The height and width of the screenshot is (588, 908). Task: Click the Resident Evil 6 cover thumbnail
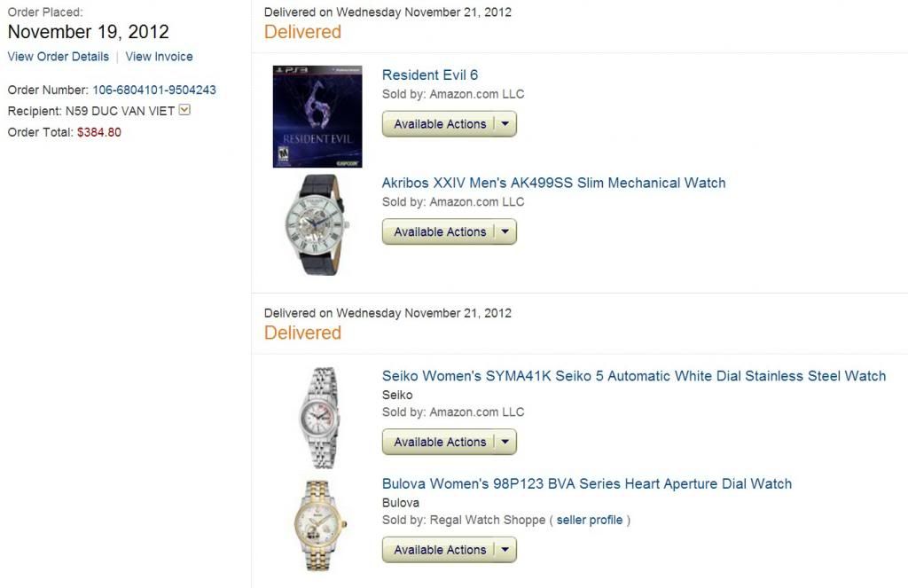click(x=317, y=116)
